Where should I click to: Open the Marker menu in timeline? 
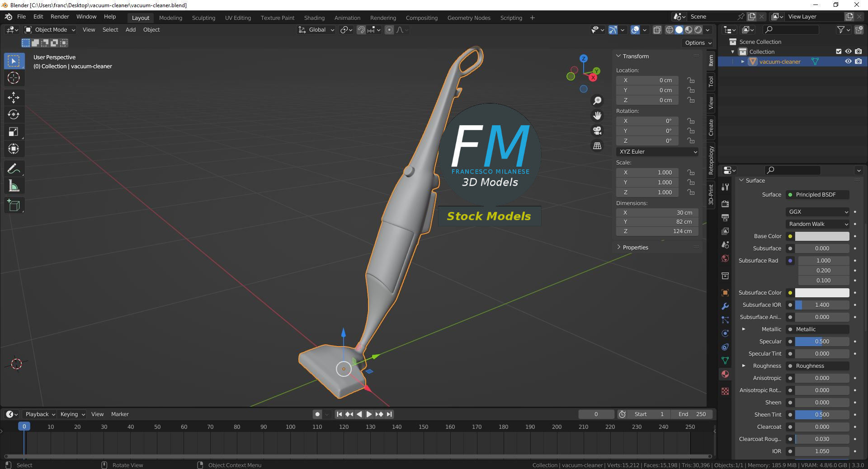tap(120, 414)
